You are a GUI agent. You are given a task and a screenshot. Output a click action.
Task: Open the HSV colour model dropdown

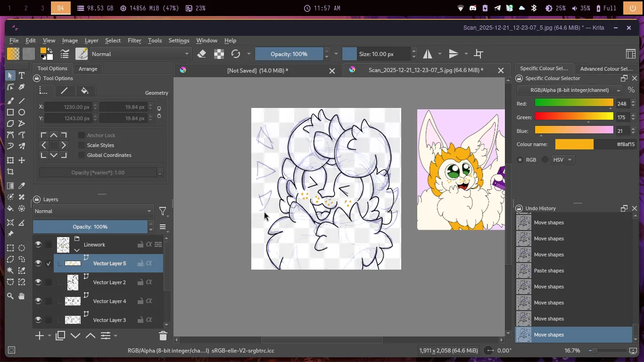562,160
